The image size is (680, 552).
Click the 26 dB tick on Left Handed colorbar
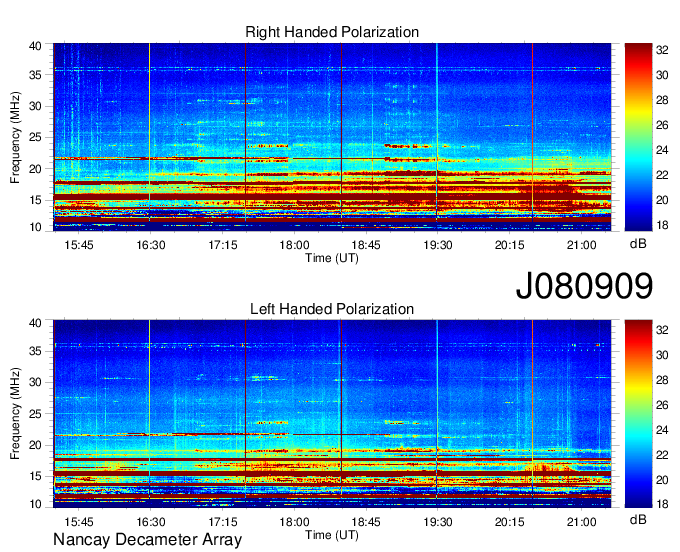coord(662,405)
